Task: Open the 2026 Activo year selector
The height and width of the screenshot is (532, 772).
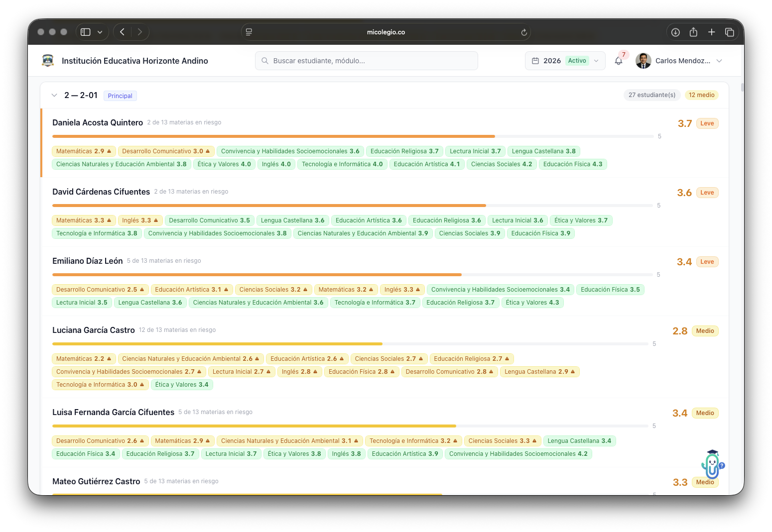Action: [x=565, y=61]
